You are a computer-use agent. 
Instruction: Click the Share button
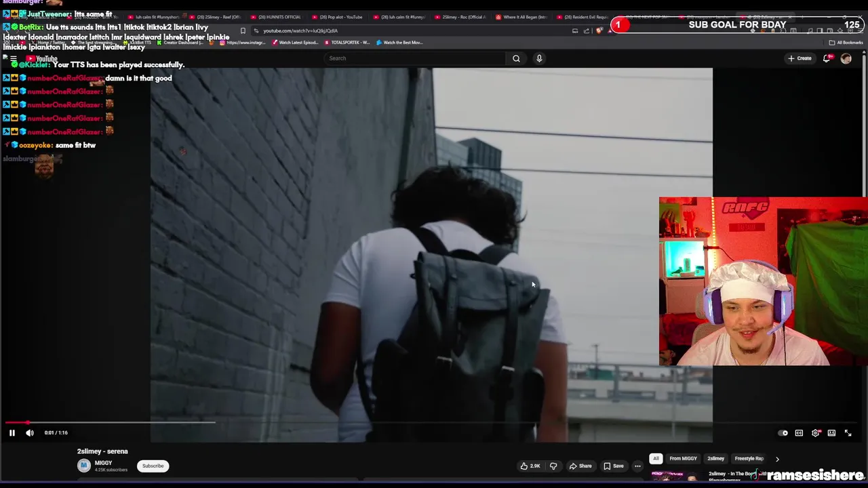[x=580, y=466]
